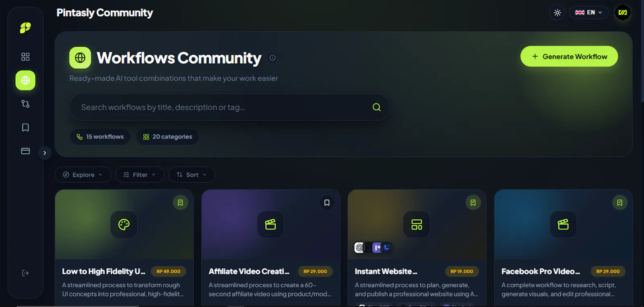The height and width of the screenshot is (307, 644).
Task: Open the bookmarks icon in sidebar
Action: (25, 128)
